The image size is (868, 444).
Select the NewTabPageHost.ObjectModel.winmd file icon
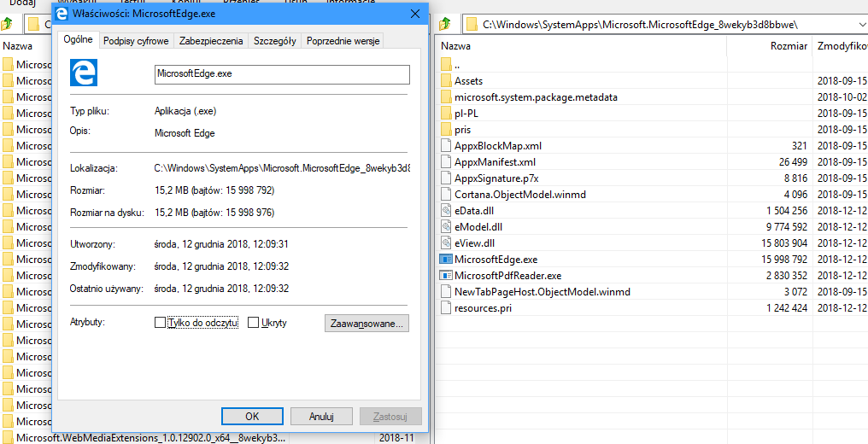(x=446, y=291)
